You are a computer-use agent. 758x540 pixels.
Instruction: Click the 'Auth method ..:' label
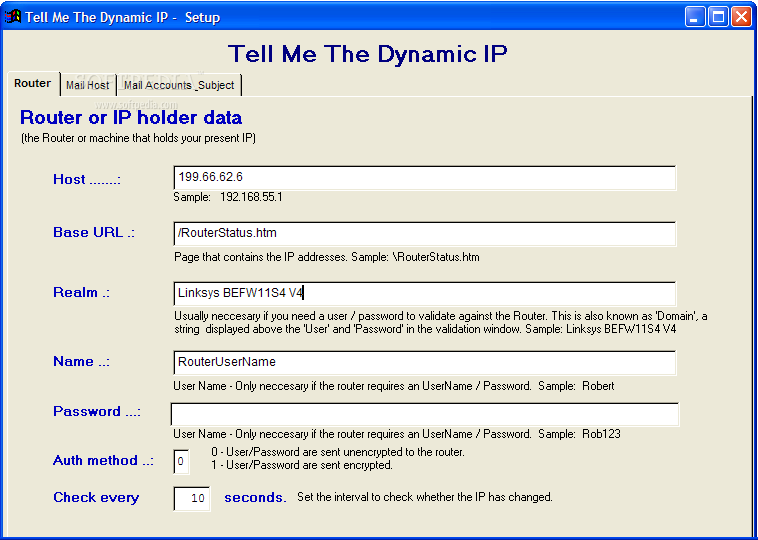(x=103, y=460)
